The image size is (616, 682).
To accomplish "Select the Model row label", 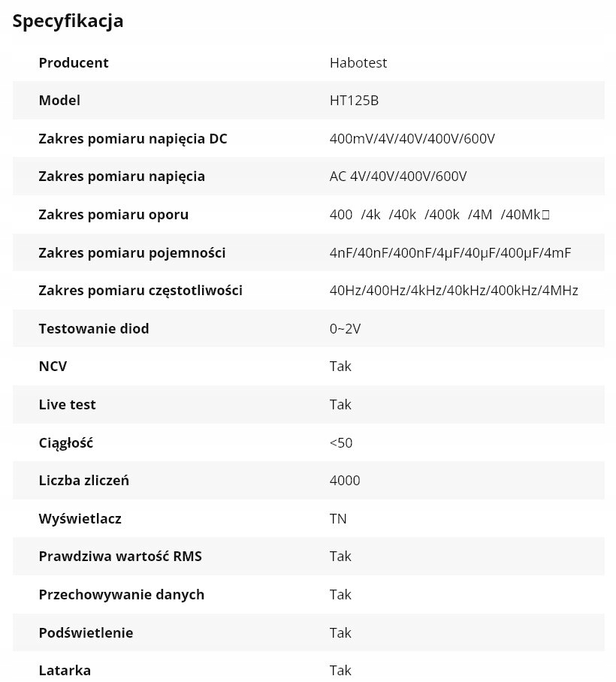I will point(59,101).
